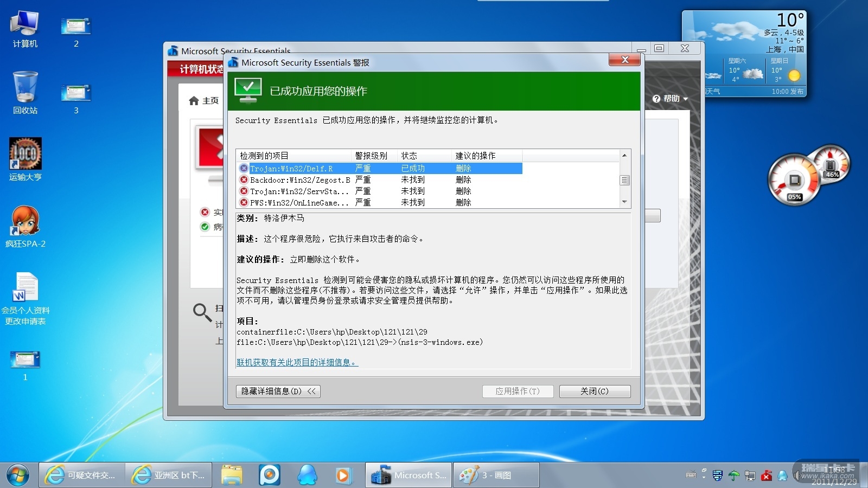
Task: Select the PWS:Win32/OnLineGame... row
Action: 379,203
